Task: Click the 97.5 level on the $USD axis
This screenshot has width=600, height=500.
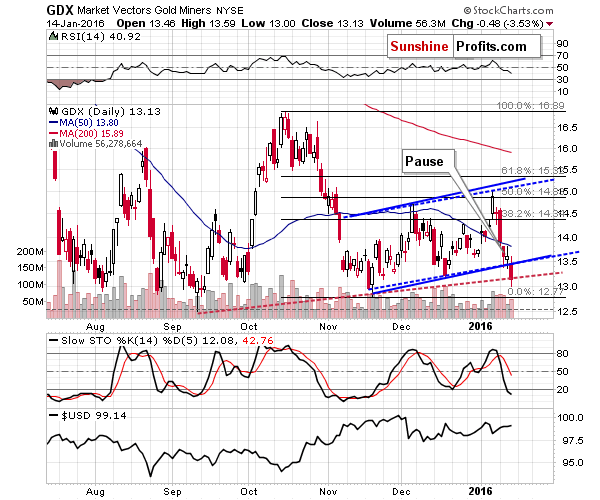Action: (x=572, y=441)
